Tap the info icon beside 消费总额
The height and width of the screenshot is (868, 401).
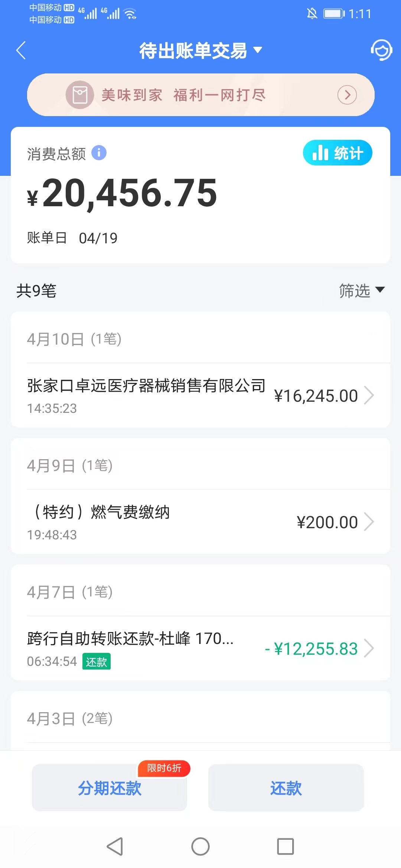(99, 153)
